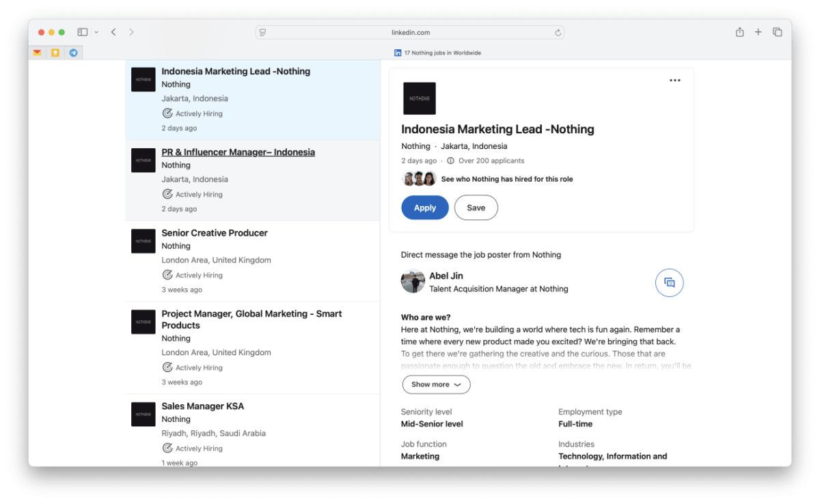Open pinned Gmail tab
The image size is (820, 504).
tap(38, 53)
